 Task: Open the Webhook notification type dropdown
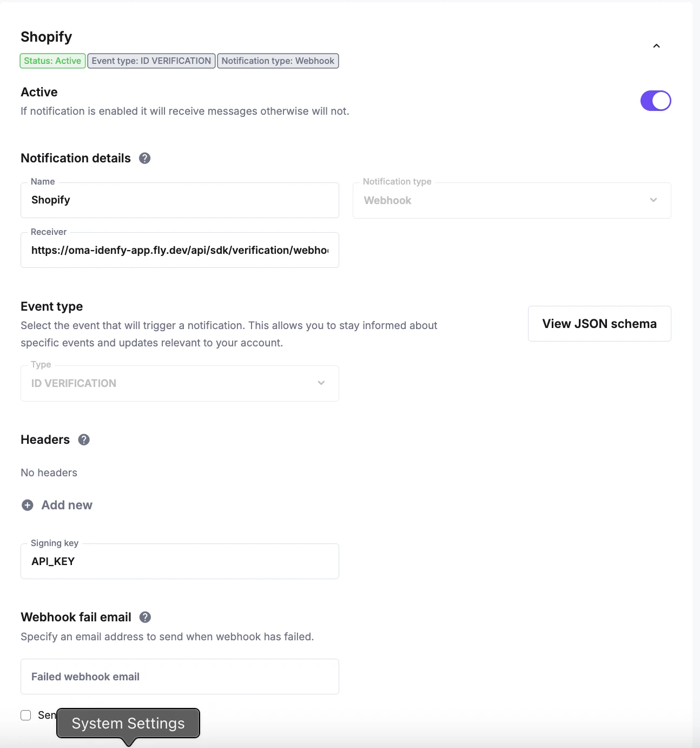tap(511, 200)
